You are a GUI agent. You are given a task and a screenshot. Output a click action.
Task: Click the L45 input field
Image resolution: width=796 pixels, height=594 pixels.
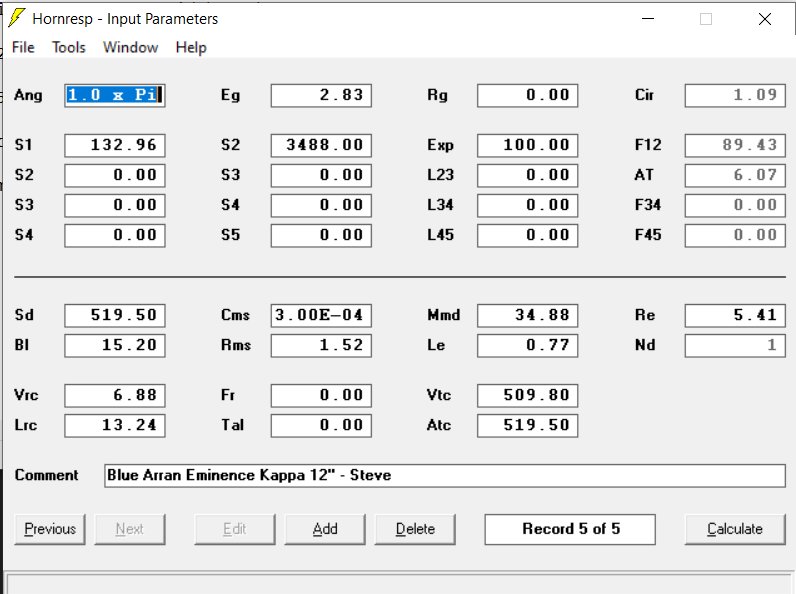pos(527,235)
